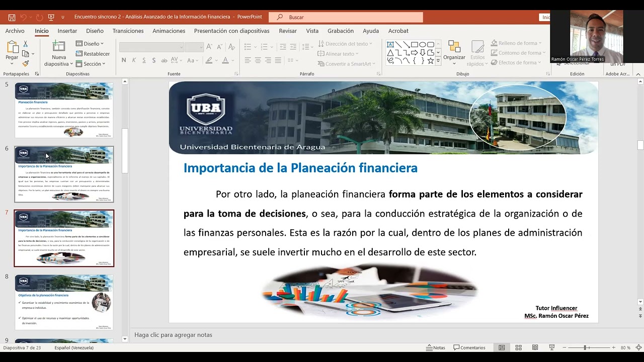Open the font name combo box
The image size is (644, 362).
point(151,47)
